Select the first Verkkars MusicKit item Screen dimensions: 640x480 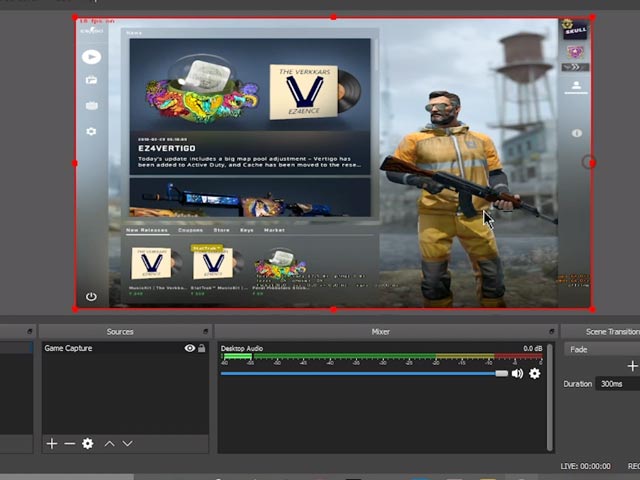tap(157, 270)
